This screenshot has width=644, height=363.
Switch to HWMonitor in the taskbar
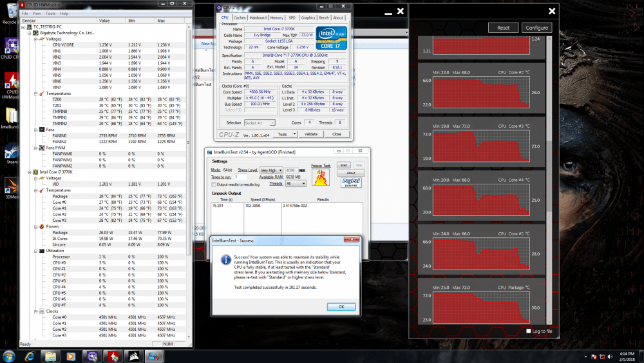click(x=113, y=357)
